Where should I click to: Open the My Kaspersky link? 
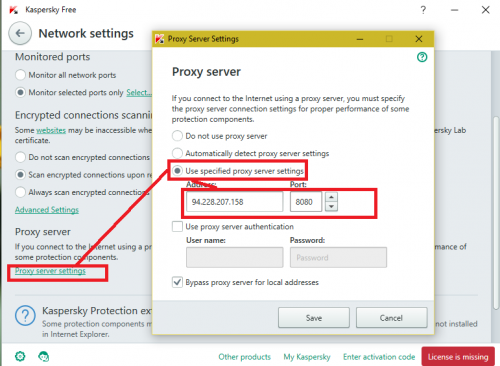pos(307,357)
